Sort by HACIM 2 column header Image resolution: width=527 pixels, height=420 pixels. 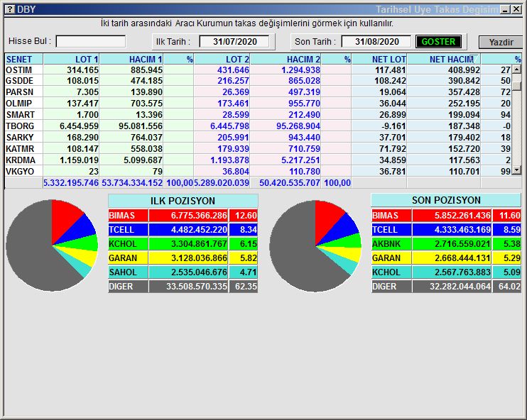(286, 59)
